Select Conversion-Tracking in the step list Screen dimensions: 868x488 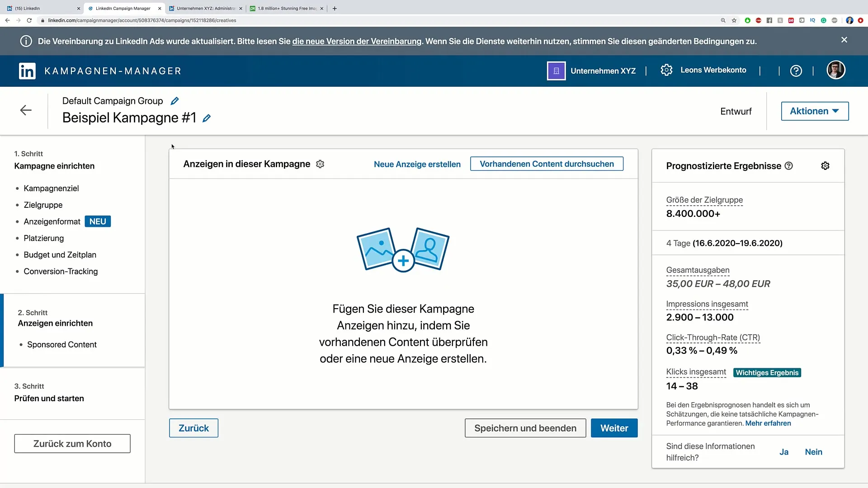coord(61,272)
